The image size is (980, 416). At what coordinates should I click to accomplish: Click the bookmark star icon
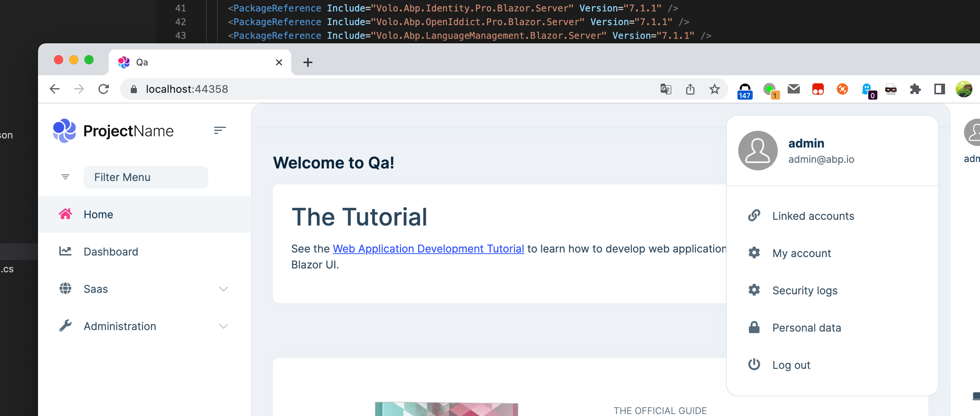(714, 89)
